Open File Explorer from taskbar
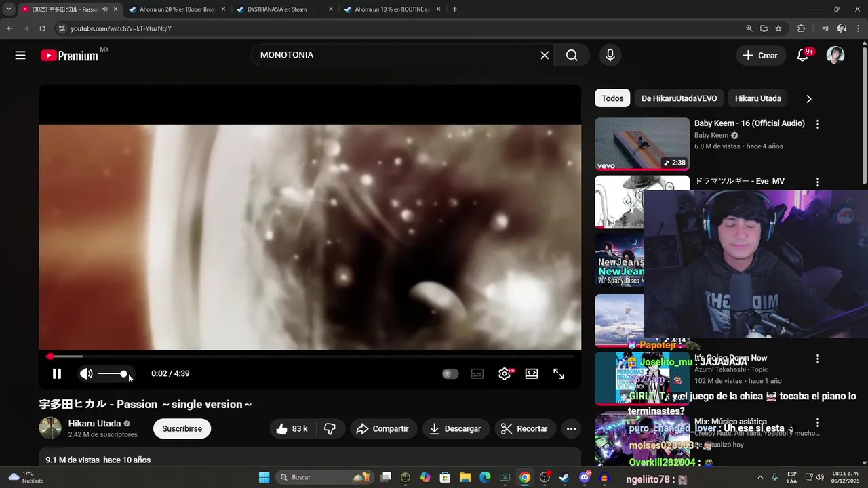Screen dimensions: 868x488 (465, 477)
